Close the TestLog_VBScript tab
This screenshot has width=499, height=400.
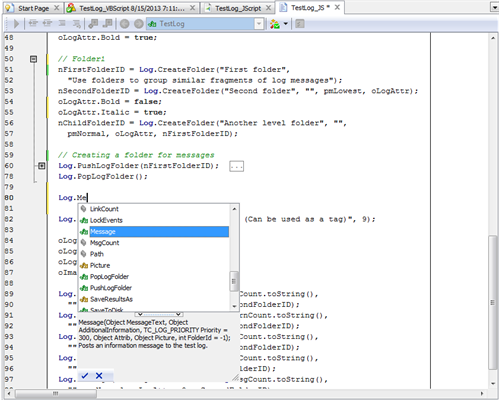tap(192, 8)
